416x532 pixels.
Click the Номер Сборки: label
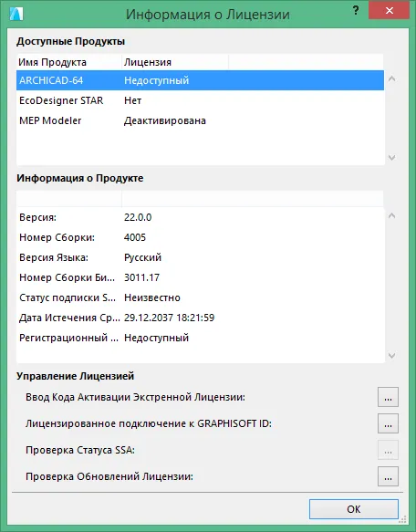(x=57, y=237)
